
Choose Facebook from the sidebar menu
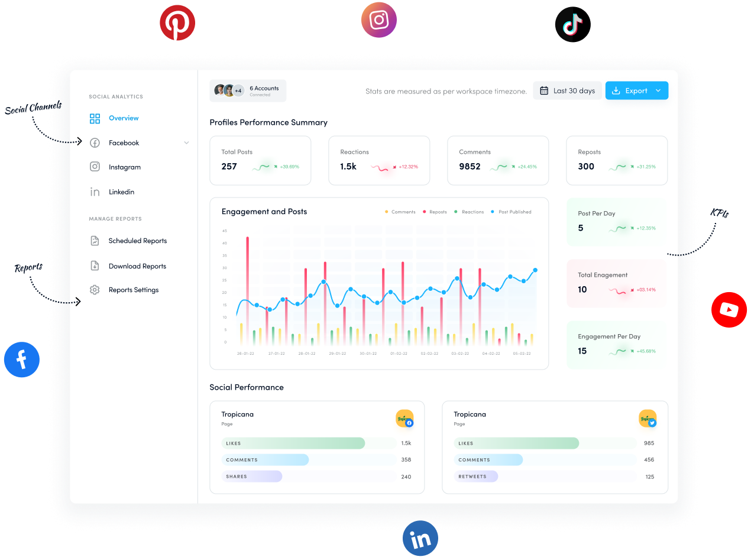click(x=123, y=143)
